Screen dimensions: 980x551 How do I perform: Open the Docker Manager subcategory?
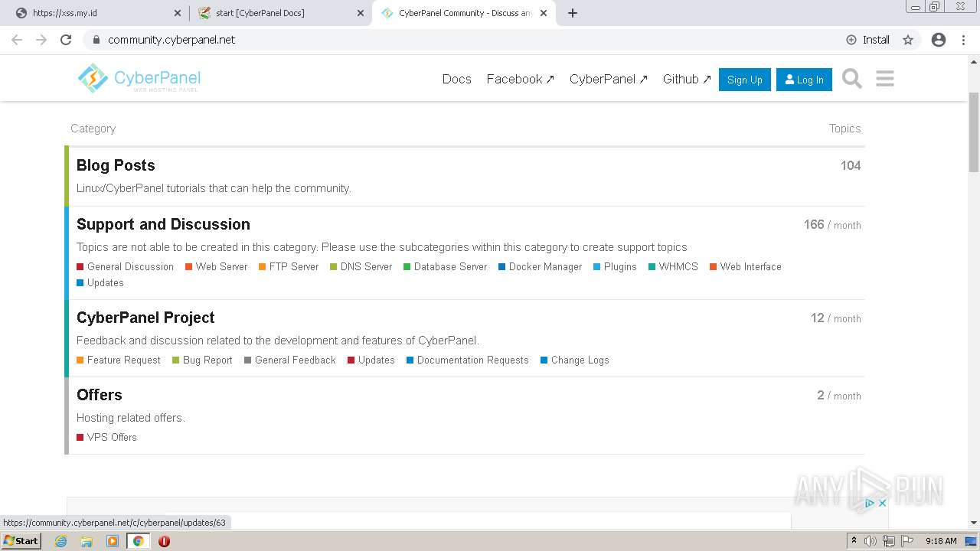[541, 266]
